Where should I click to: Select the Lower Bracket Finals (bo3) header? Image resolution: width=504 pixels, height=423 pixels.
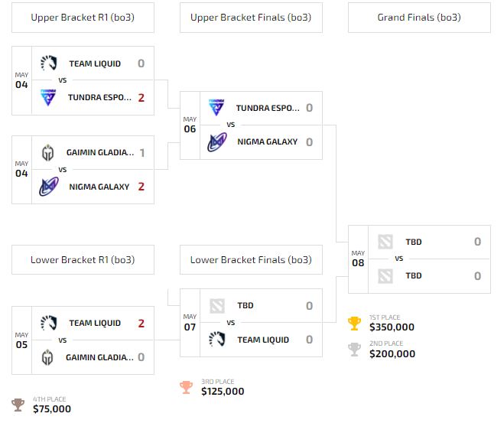point(250,260)
